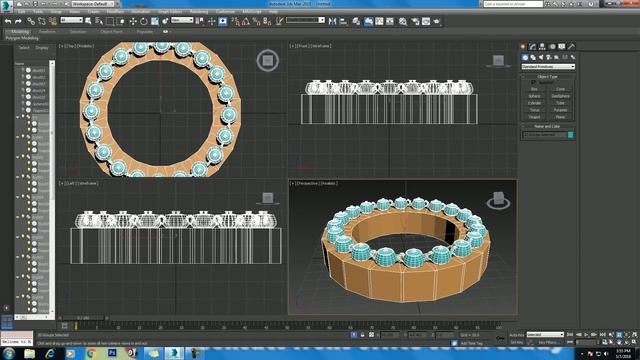
Task: Switch to the Hierarchy command panel
Action: pyautogui.click(x=542, y=47)
